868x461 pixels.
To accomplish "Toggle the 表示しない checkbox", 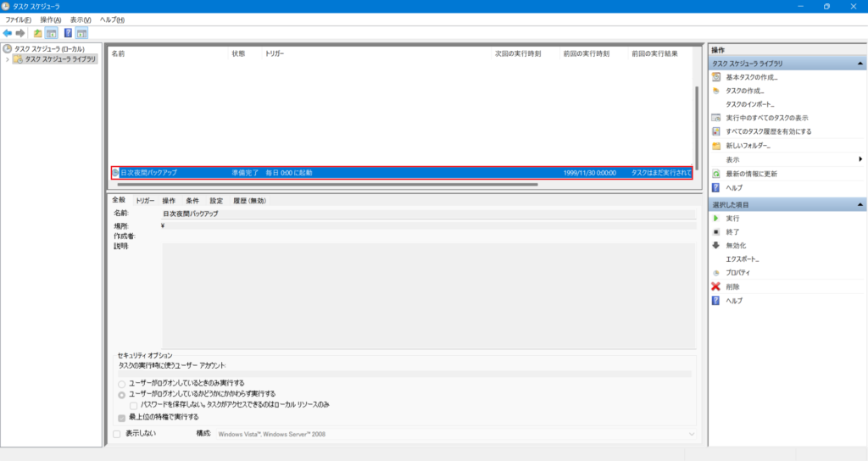I will coord(117,434).
